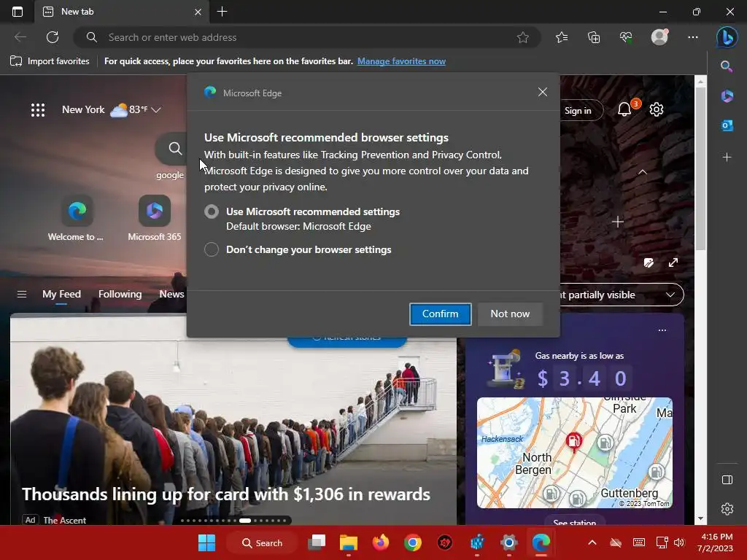
Task: Click the Import favorites label
Action: (58, 61)
